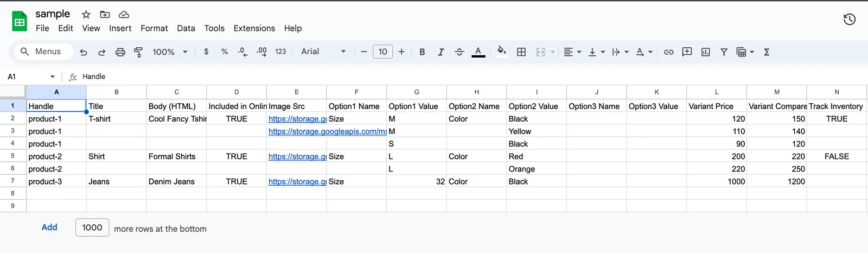Open horizontal align dropdown

tap(572, 52)
